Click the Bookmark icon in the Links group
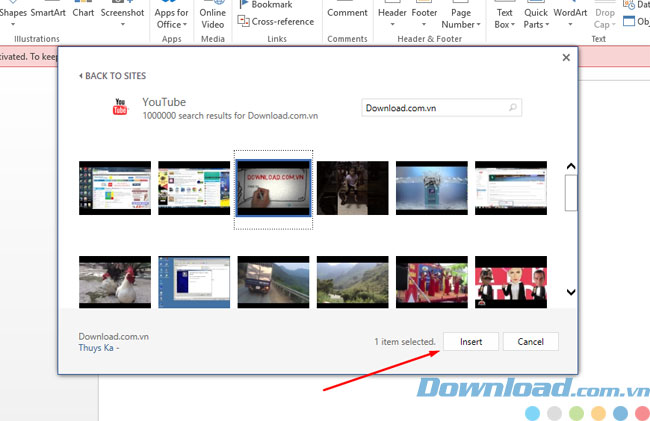The image size is (650, 421). point(244,5)
